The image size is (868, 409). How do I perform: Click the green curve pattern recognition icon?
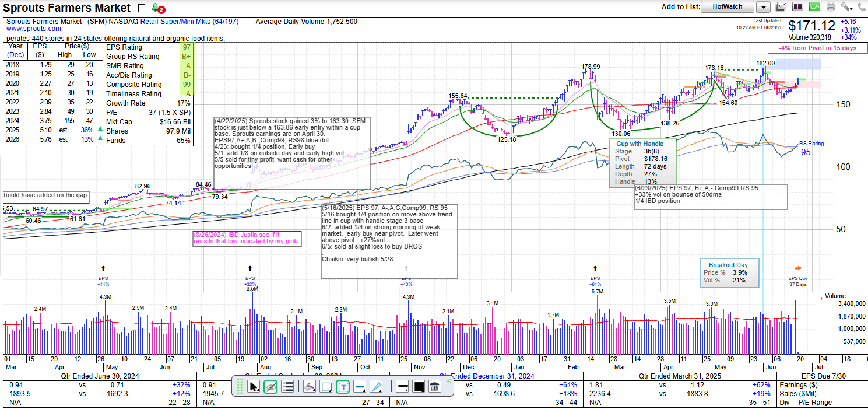pyautogui.click(x=814, y=6)
